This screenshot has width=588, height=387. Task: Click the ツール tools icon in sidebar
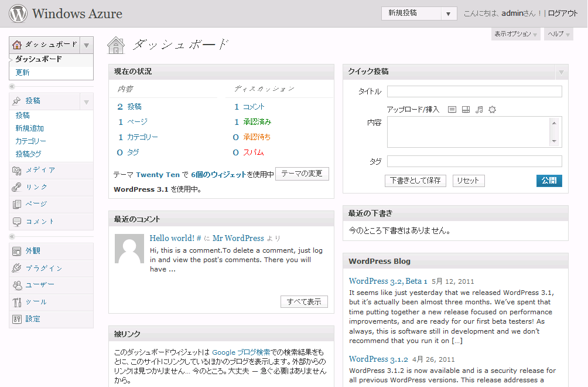point(17,302)
